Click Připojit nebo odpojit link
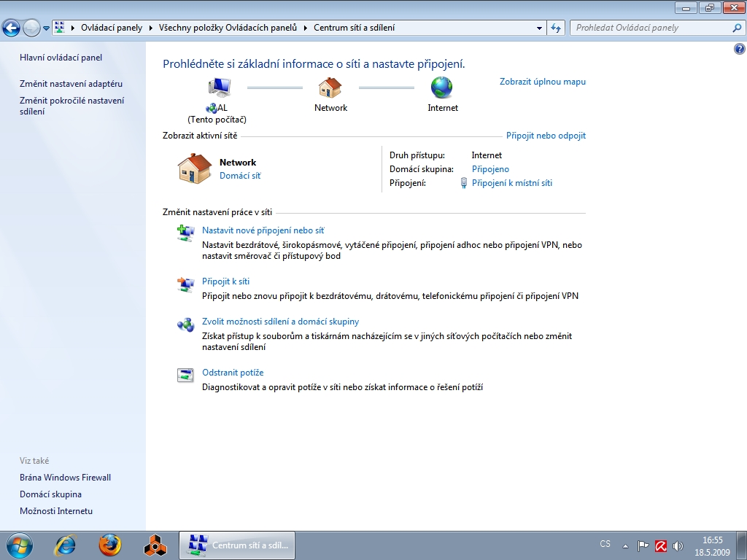Viewport: 747px width, 560px height. click(x=546, y=136)
